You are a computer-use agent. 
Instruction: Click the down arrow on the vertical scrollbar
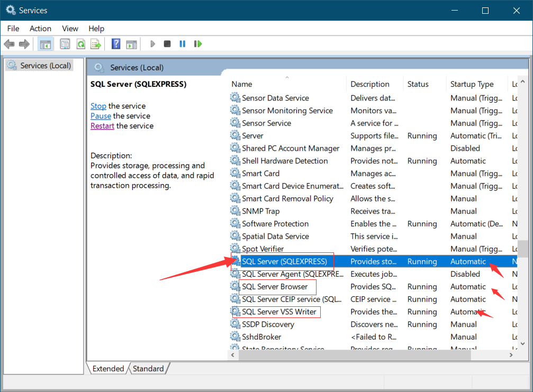pyautogui.click(x=523, y=343)
